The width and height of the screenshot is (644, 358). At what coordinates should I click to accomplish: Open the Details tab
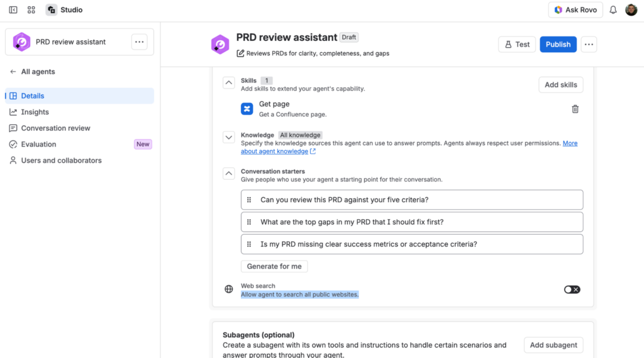pos(80,95)
